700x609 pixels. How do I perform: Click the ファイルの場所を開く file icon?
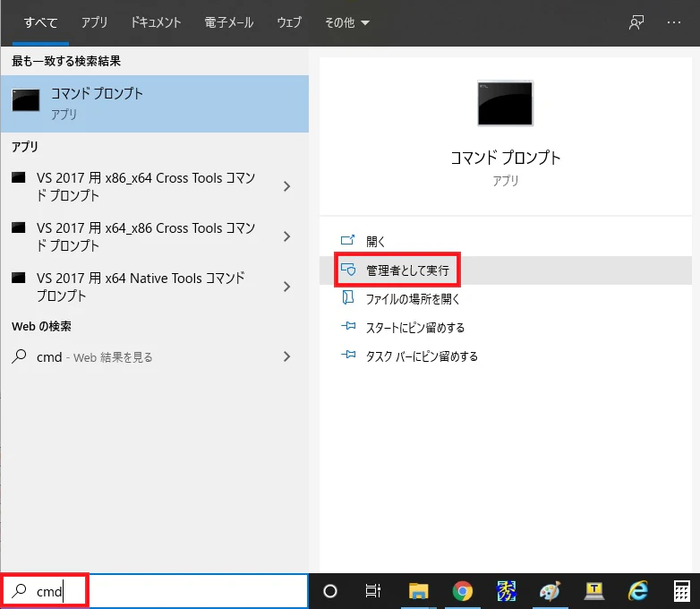[348, 297]
